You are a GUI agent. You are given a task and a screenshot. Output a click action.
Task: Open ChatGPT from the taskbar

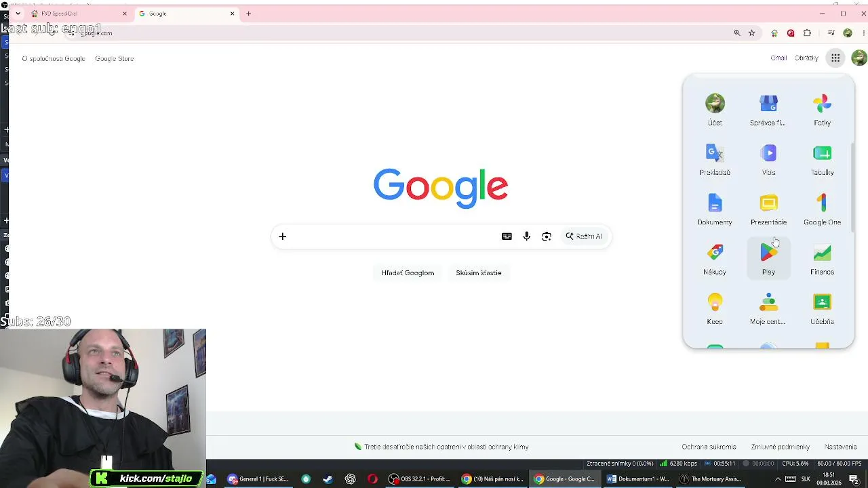coord(350,479)
